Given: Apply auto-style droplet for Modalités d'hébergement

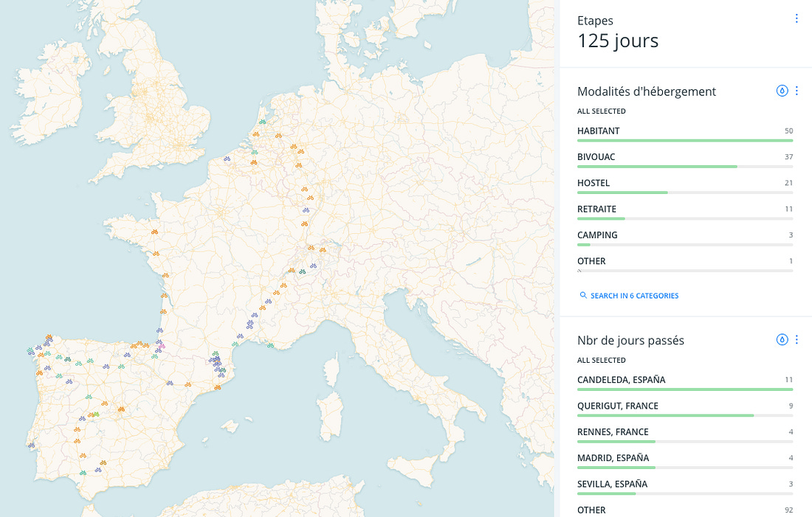Looking at the screenshot, I should 782,91.
